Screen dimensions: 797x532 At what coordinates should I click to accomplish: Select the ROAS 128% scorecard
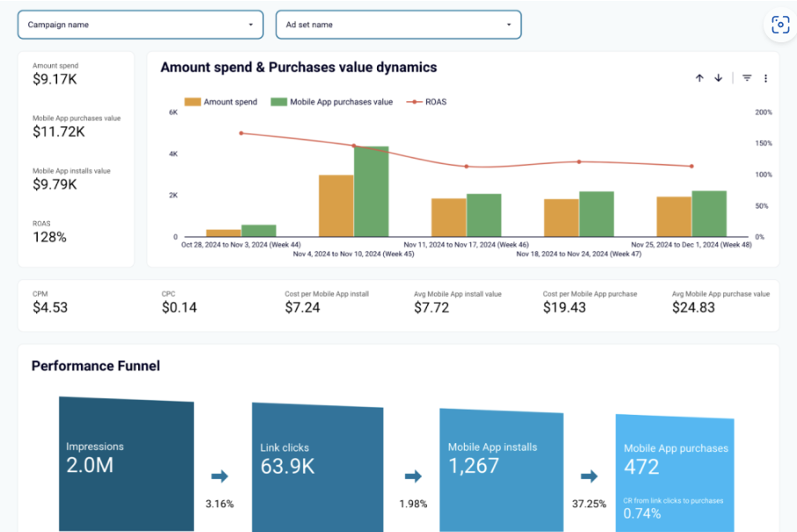point(49,232)
